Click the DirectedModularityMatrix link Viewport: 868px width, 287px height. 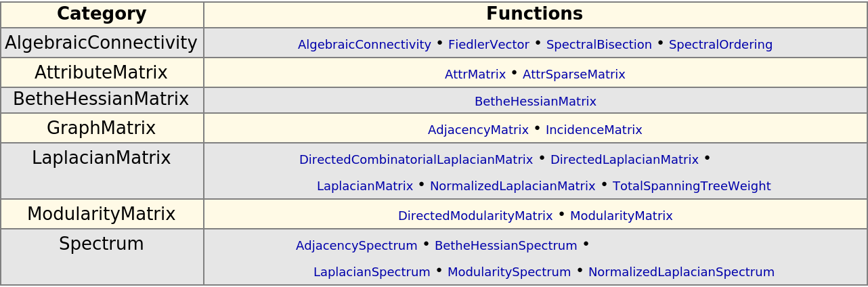point(475,217)
